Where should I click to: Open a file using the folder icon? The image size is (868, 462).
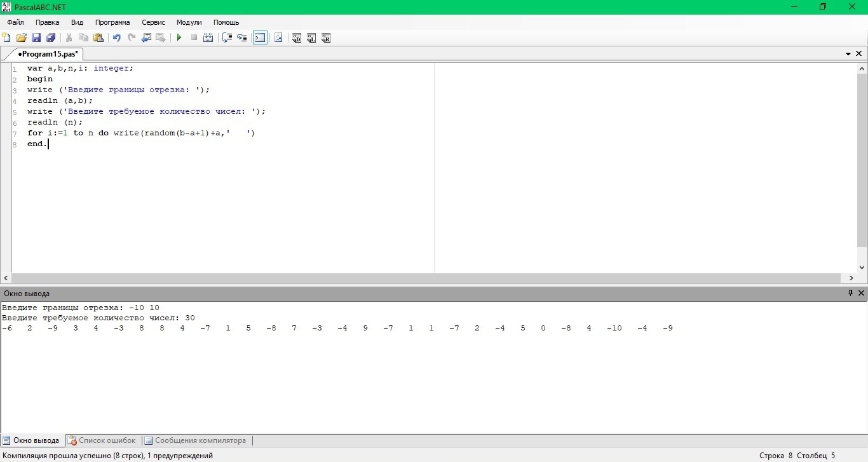[21, 38]
